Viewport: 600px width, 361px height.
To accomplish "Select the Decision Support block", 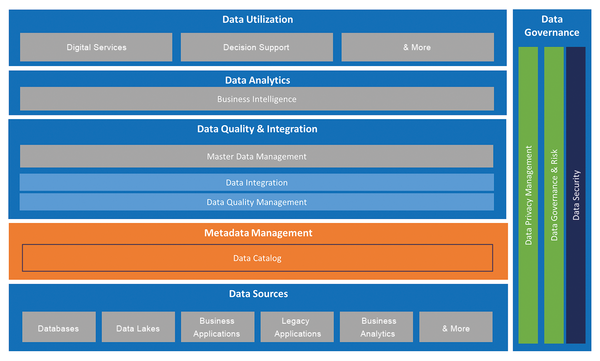I will click(257, 47).
